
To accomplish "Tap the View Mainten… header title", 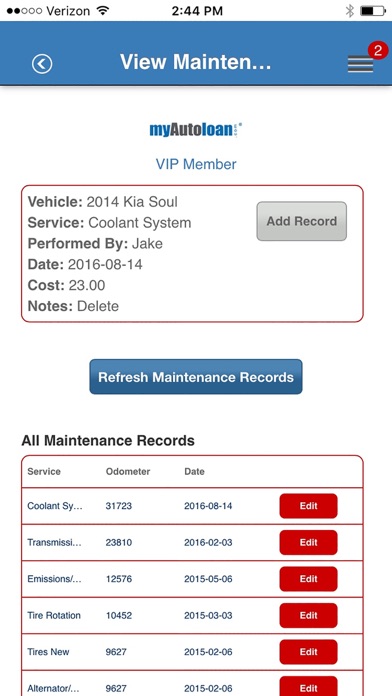I will [195, 62].
